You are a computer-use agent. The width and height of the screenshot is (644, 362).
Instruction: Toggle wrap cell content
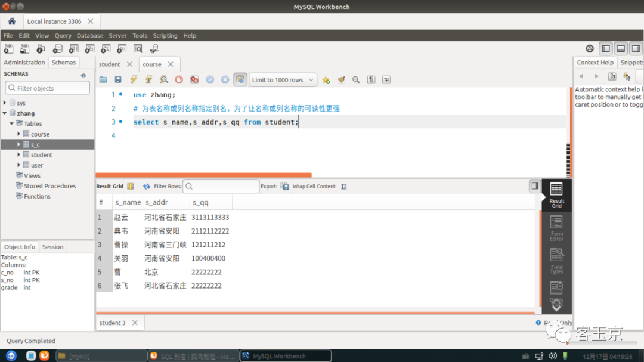(x=344, y=186)
